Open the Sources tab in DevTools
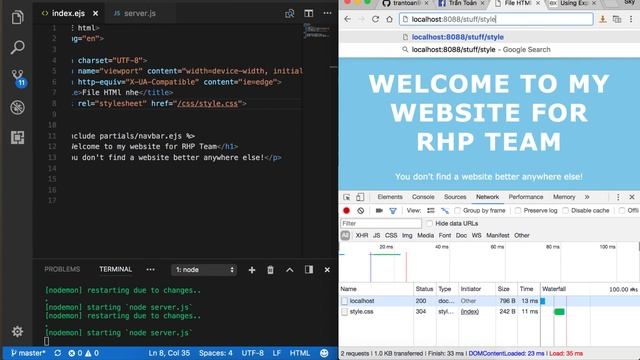This screenshot has width=640, height=360. [x=455, y=197]
